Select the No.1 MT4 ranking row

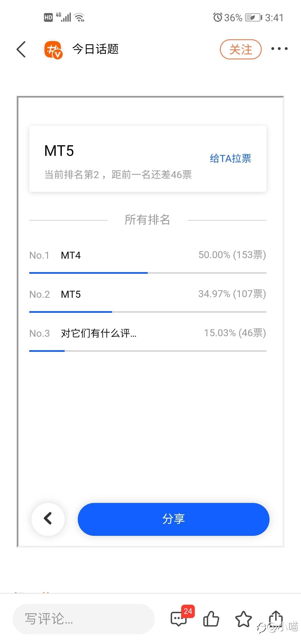click(148, 255)
